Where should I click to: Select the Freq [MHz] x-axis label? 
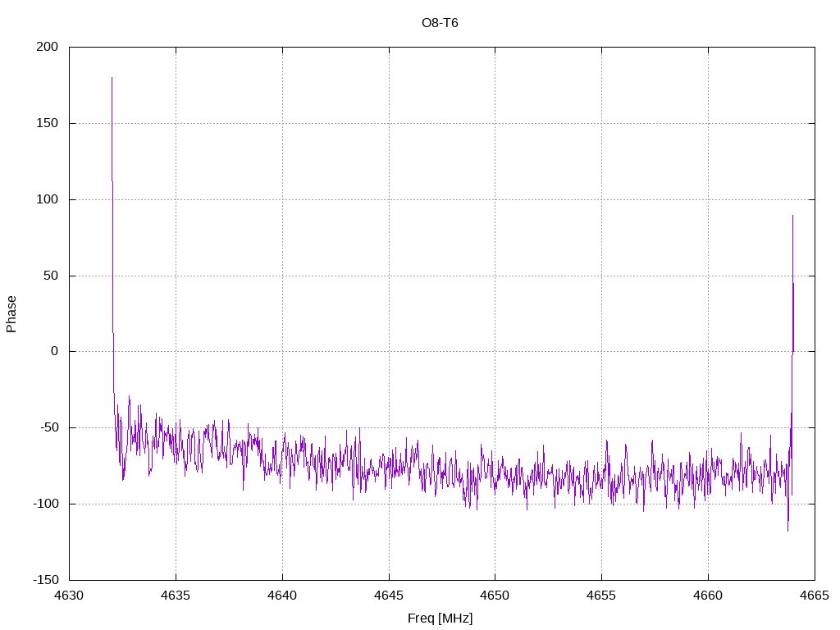pos(440,619)
